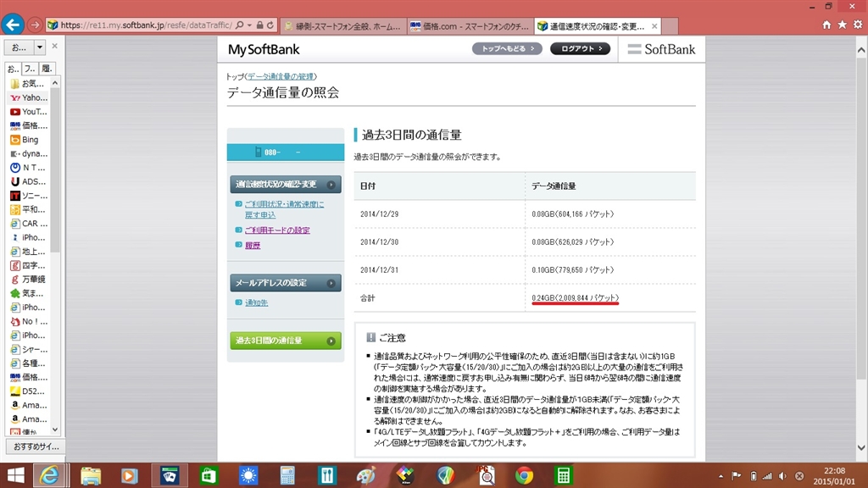Open the YouTube favorite entry
Screen dimensions: 868x488
pyautogui.click(x=29, y=112)
